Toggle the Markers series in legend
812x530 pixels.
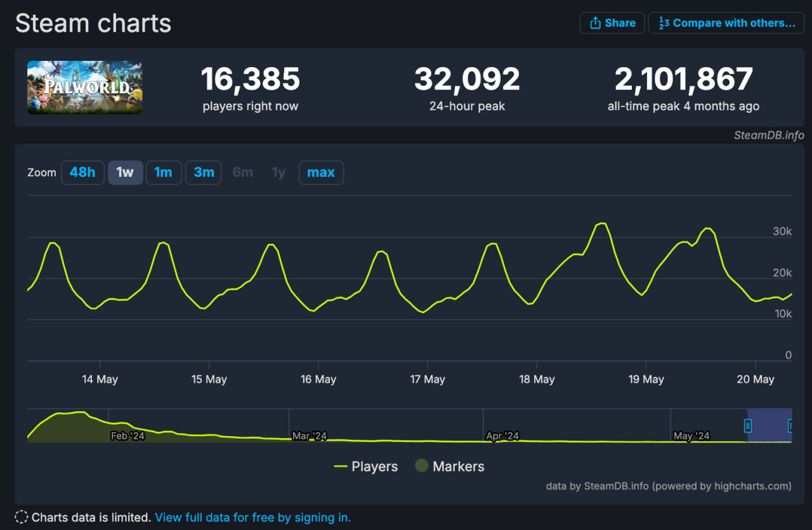click(450, 467)
